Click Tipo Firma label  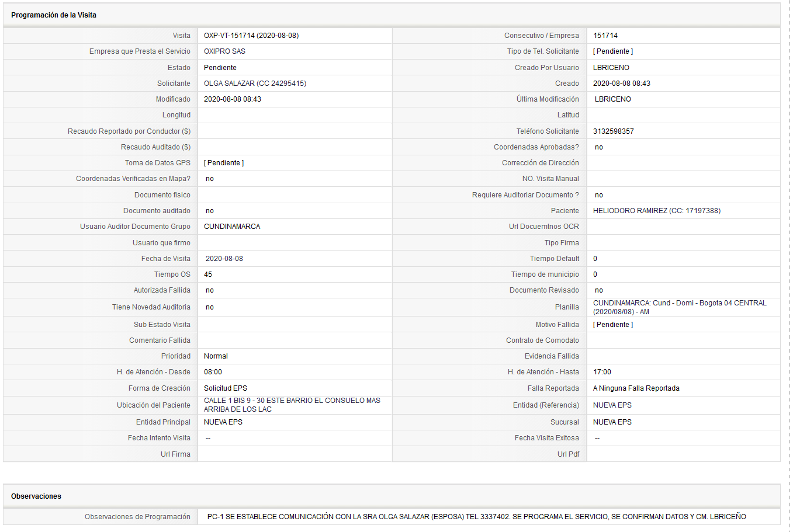point(562,243)
